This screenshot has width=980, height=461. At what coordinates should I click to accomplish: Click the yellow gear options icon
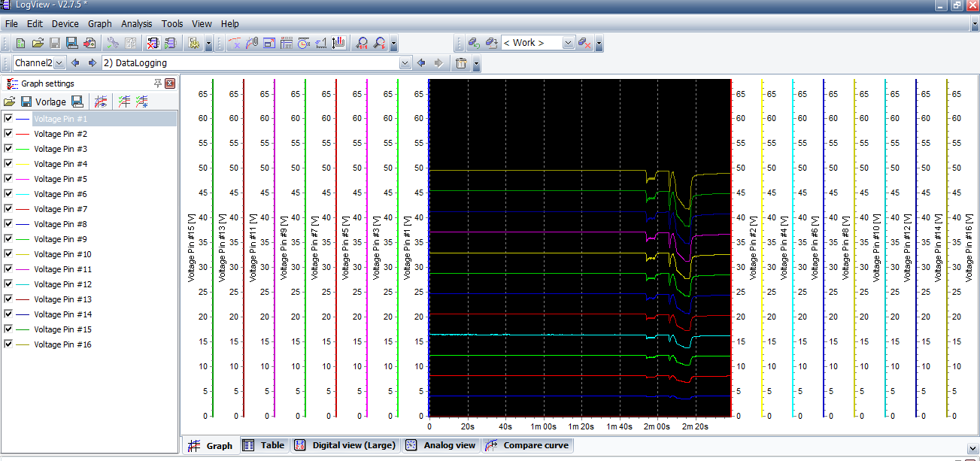(194, 43)
